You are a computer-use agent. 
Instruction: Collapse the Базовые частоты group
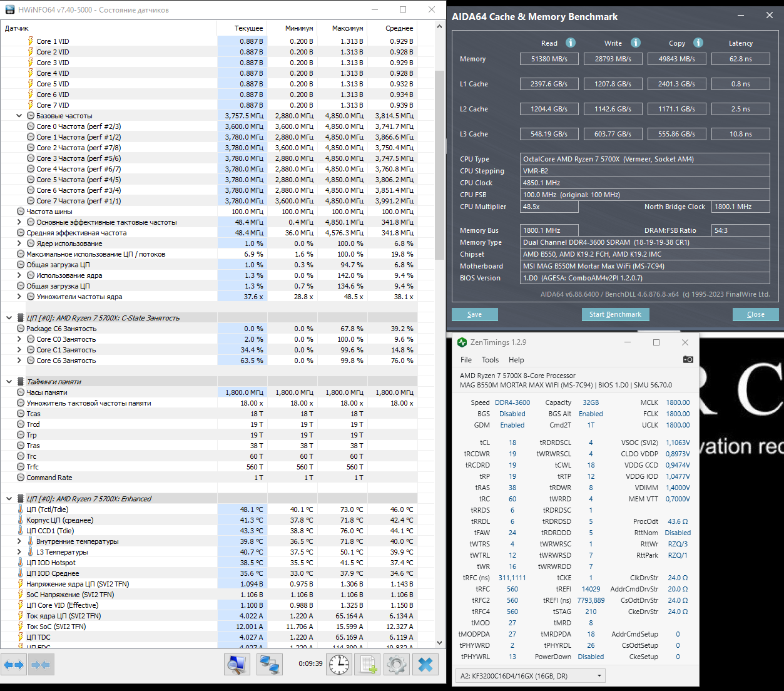tap(19, 116)
